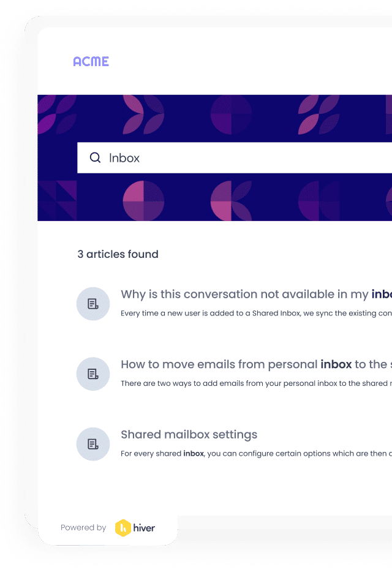This screenshot has height=572, width=392.
Task: Click the document icon beside Shared mailbox settings
Action: (x=93, y=444)
